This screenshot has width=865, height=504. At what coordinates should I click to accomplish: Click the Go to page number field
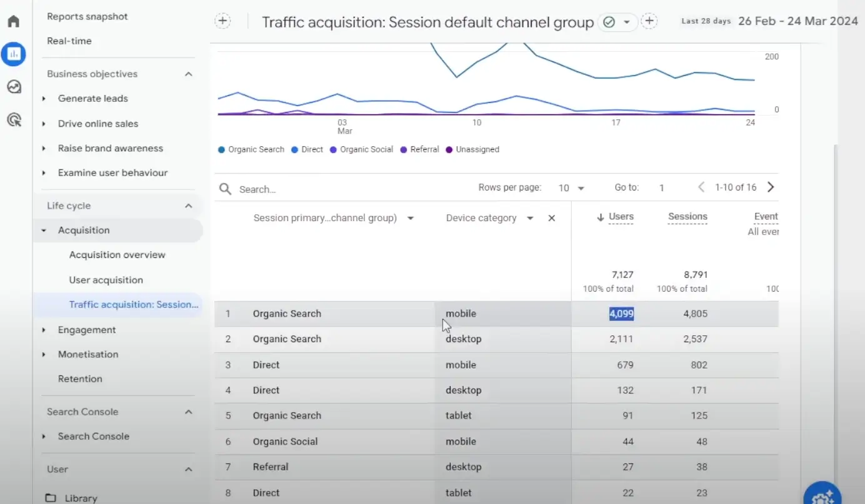click(662, 187)
